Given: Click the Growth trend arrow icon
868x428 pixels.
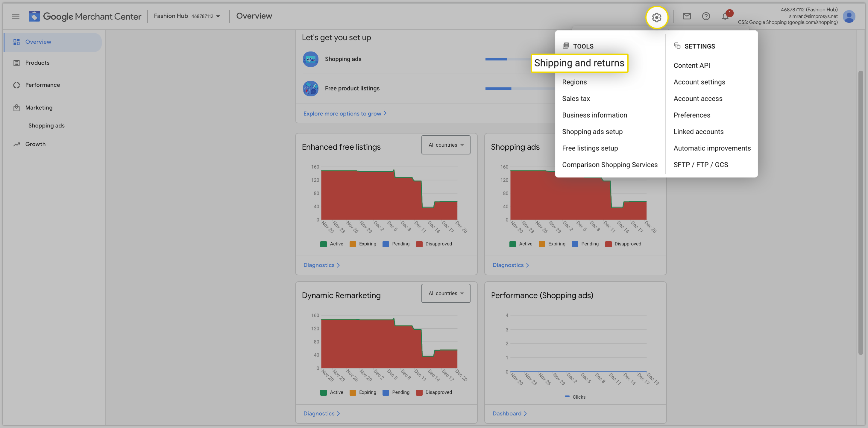Looking at the screenshot, I should coord(16,144).
